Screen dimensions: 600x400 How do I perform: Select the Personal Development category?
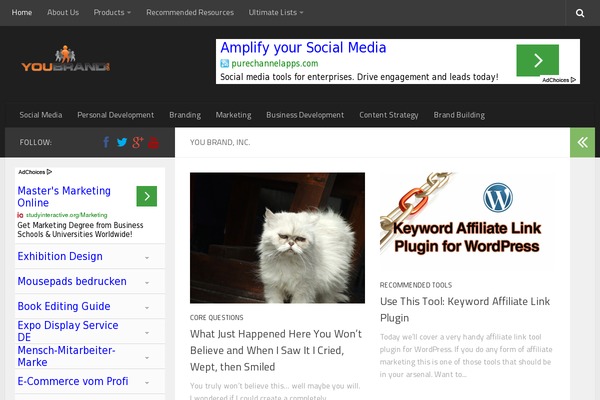[116, 115]
